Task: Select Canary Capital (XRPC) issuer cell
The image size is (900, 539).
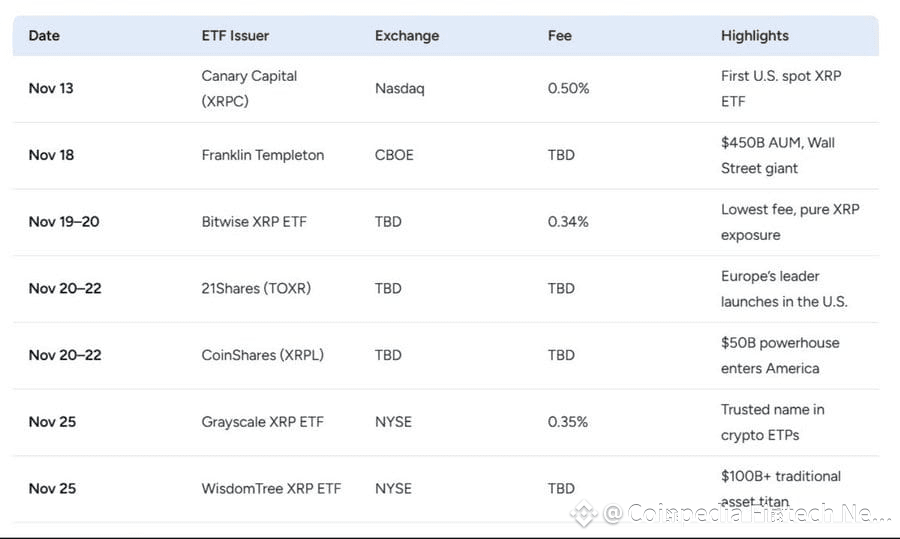Action: pyautogui.click(x=249, y=88)
